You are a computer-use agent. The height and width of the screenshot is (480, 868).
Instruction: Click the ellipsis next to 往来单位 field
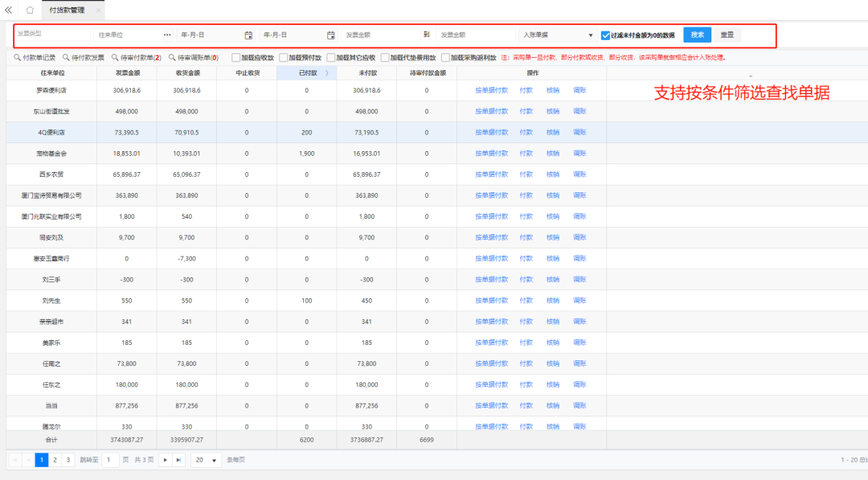point(167,35)
